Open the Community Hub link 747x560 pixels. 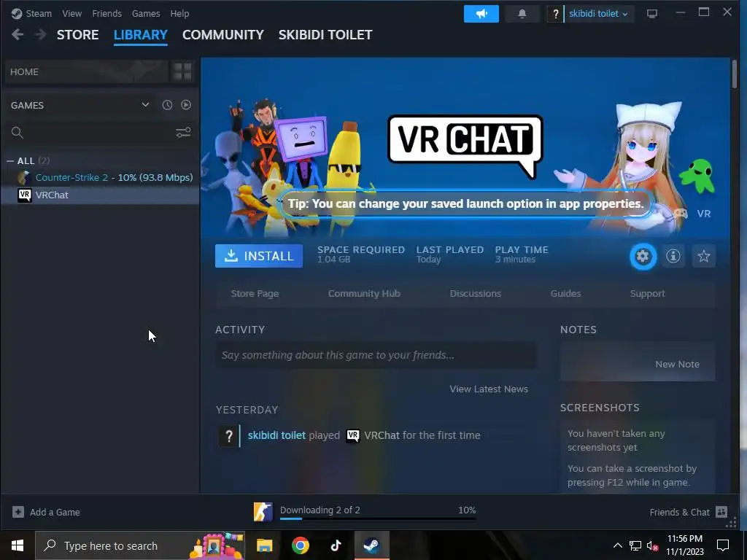coord(364,293)
